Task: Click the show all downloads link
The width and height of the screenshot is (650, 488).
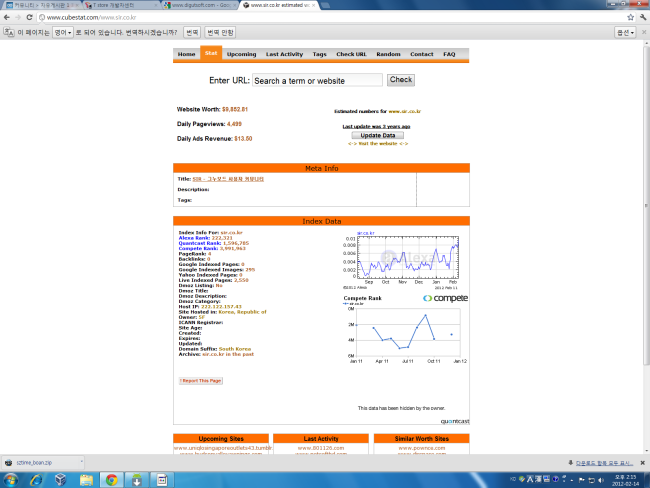Action: tap(604, 463)
